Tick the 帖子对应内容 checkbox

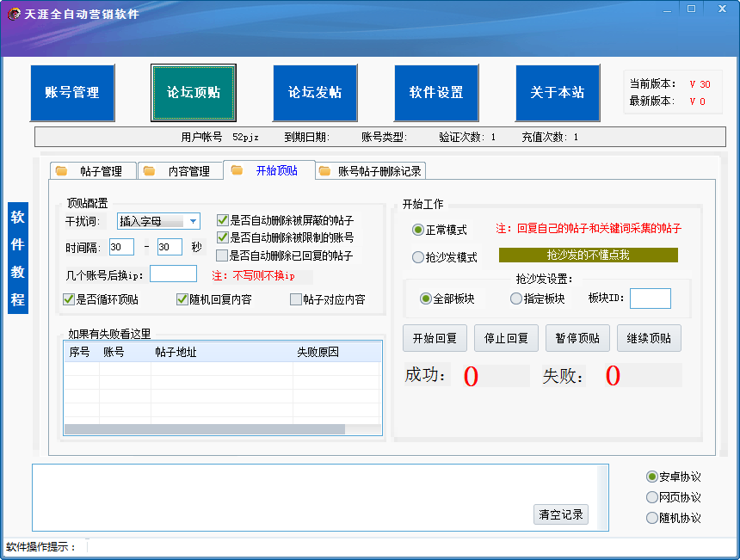[296, 299]
